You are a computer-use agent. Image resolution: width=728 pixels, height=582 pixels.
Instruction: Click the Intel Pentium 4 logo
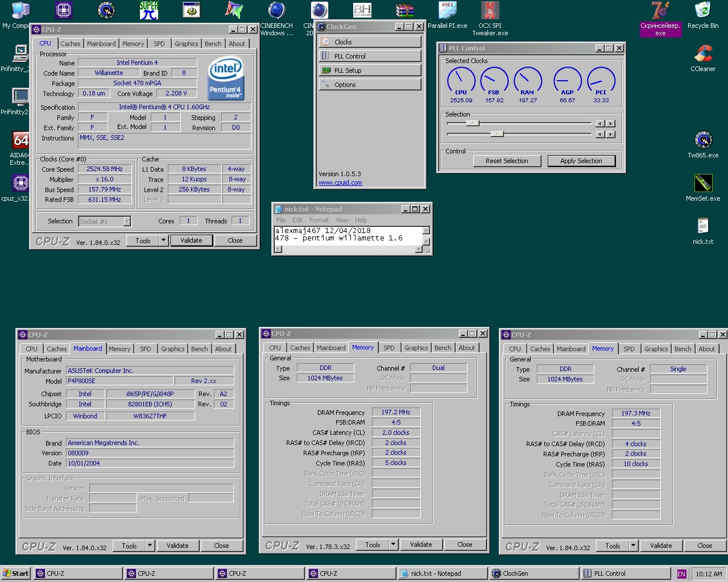point(226,78)
